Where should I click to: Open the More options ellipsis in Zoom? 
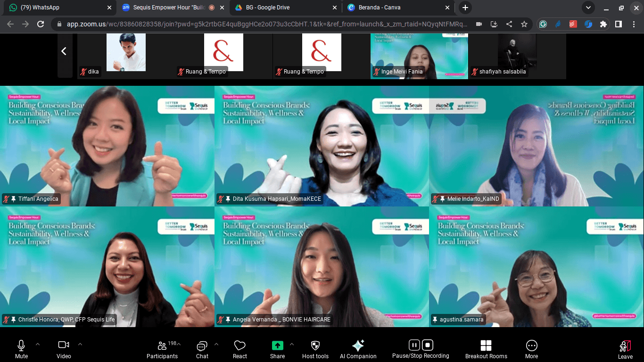tap(531, 349)
